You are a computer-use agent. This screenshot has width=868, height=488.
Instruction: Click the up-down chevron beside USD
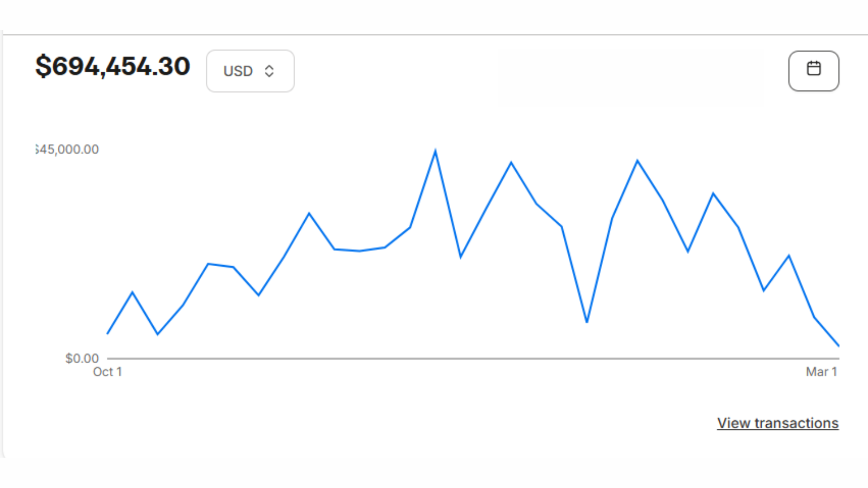click(269, 71)
